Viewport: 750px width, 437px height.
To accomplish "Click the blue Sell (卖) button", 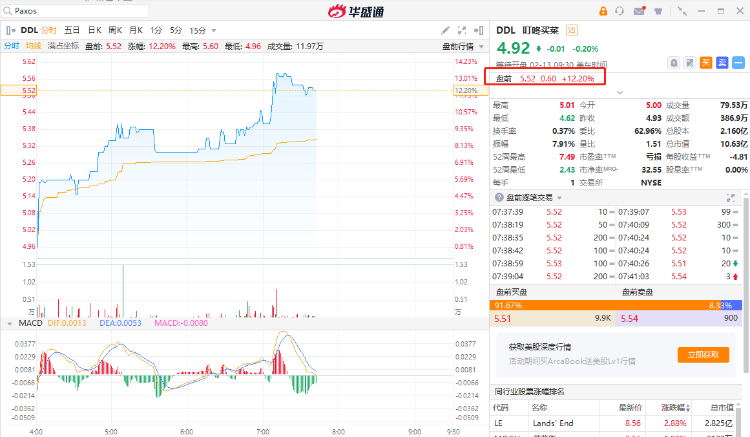I will (722, 63).
